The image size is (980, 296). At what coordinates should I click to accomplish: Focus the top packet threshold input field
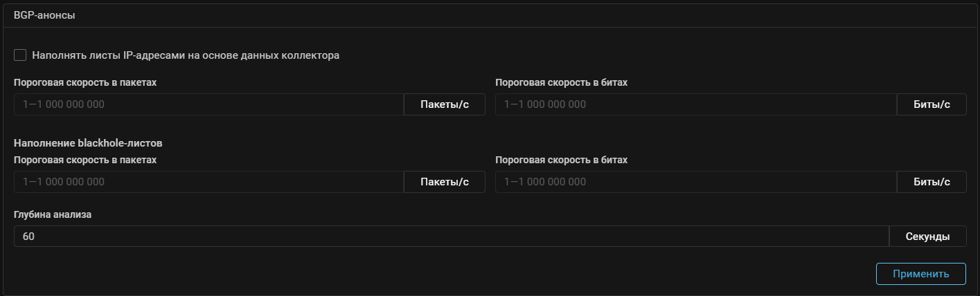(208, 104)
